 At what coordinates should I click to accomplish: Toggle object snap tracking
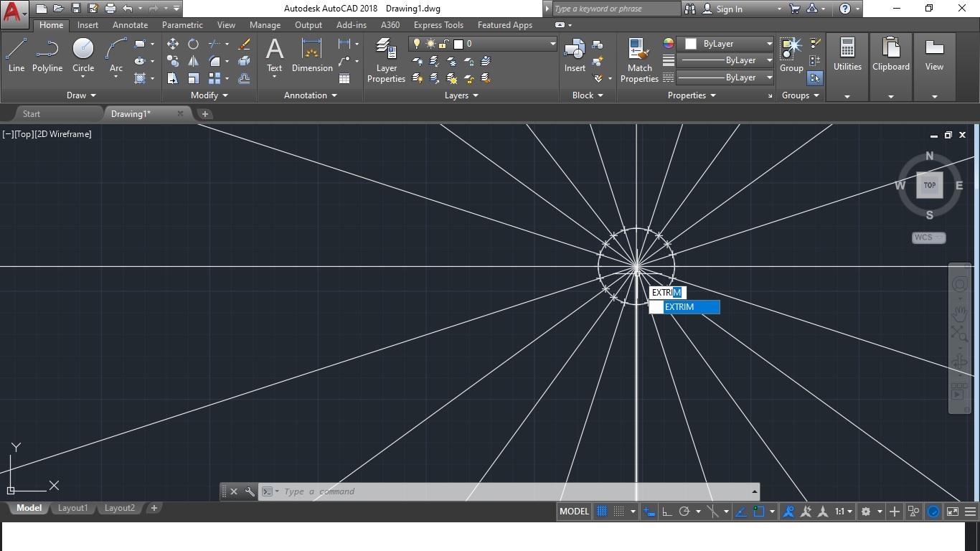point(741,512)
